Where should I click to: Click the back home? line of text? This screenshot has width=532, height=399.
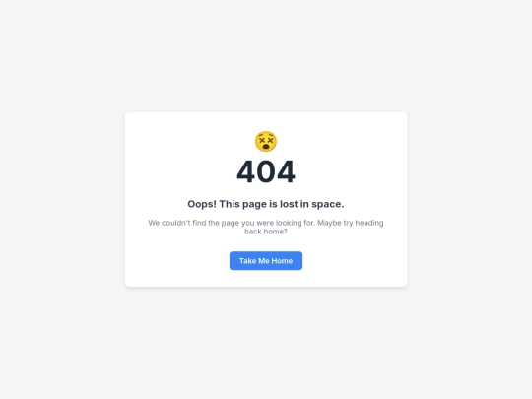point(266,232)
